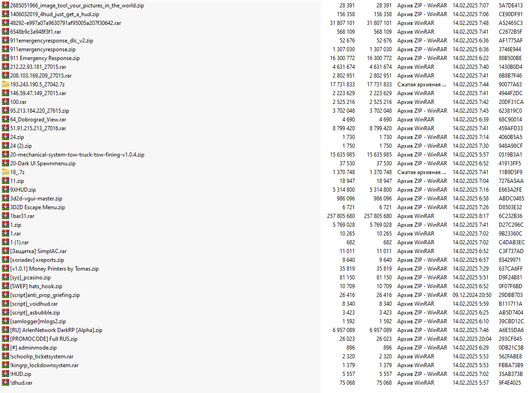Click the icon beside !dhud.rar

point(6,383)
